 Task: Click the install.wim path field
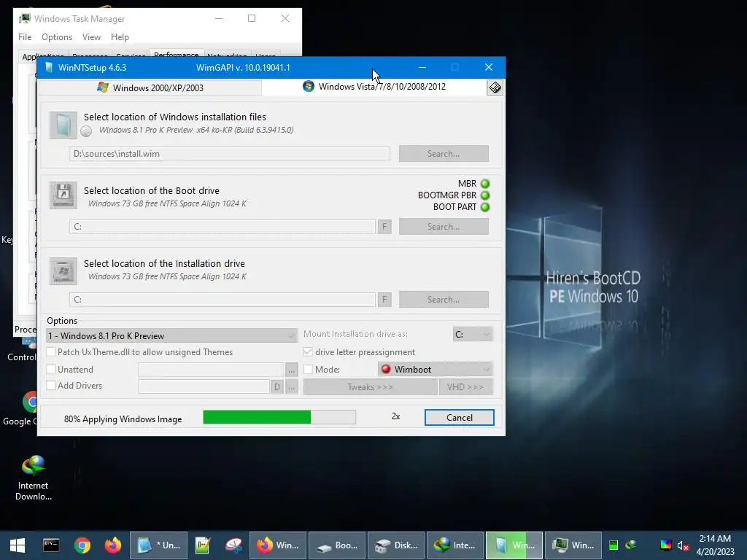point(230,154)
